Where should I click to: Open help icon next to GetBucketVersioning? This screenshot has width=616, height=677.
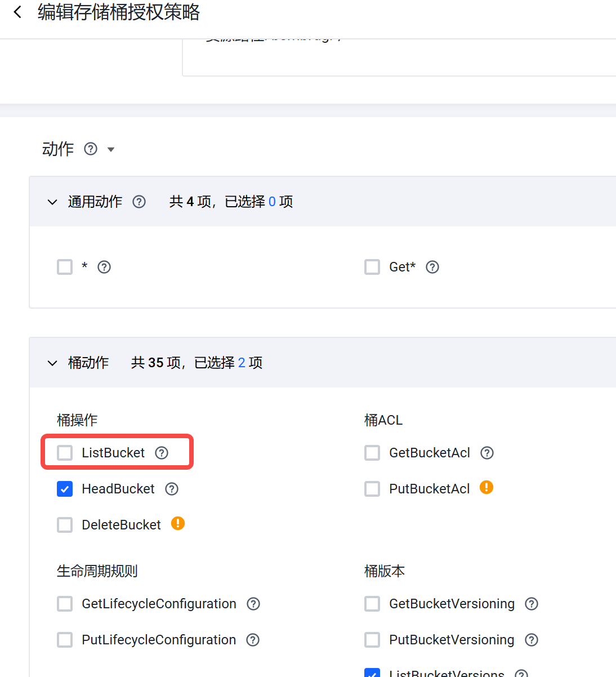(x=532, y=604)
